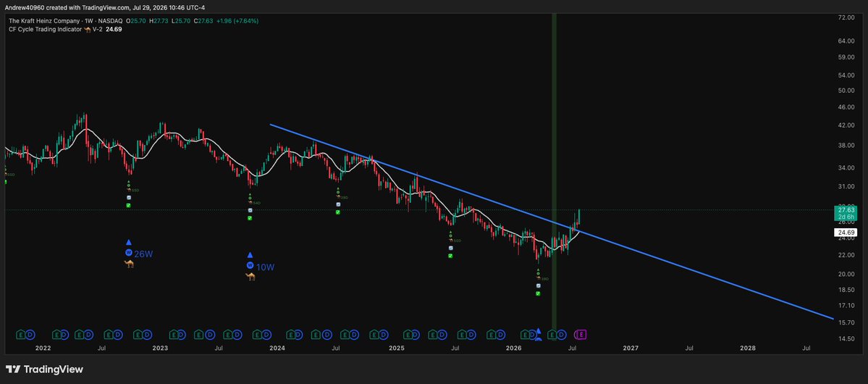868x384 pixels.
Task: Click the purple upcoming earnings E marker
Action: pos(582,334)
